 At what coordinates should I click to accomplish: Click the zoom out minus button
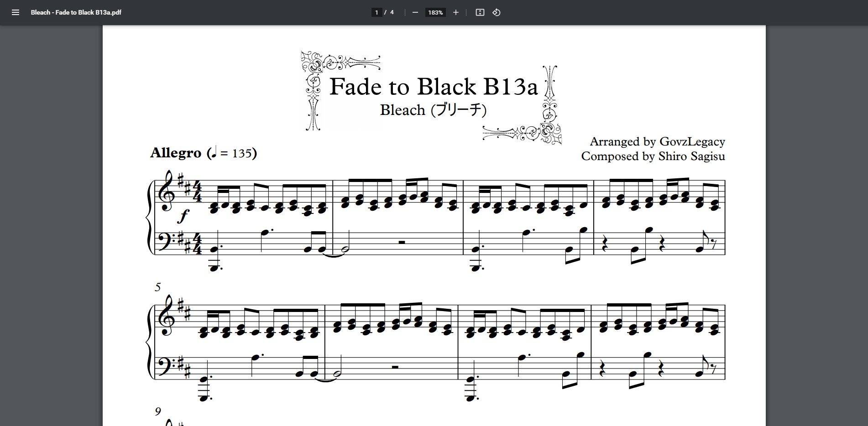pos(415,12)
